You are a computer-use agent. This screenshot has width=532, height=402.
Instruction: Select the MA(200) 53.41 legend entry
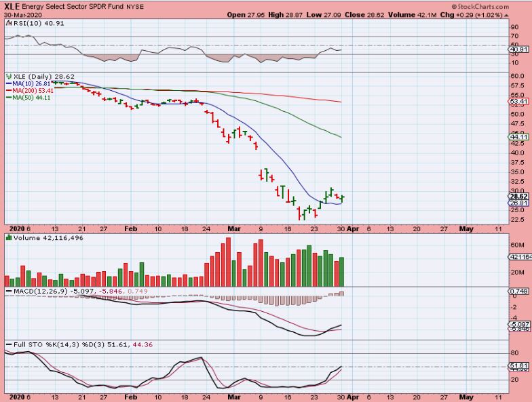30,91
